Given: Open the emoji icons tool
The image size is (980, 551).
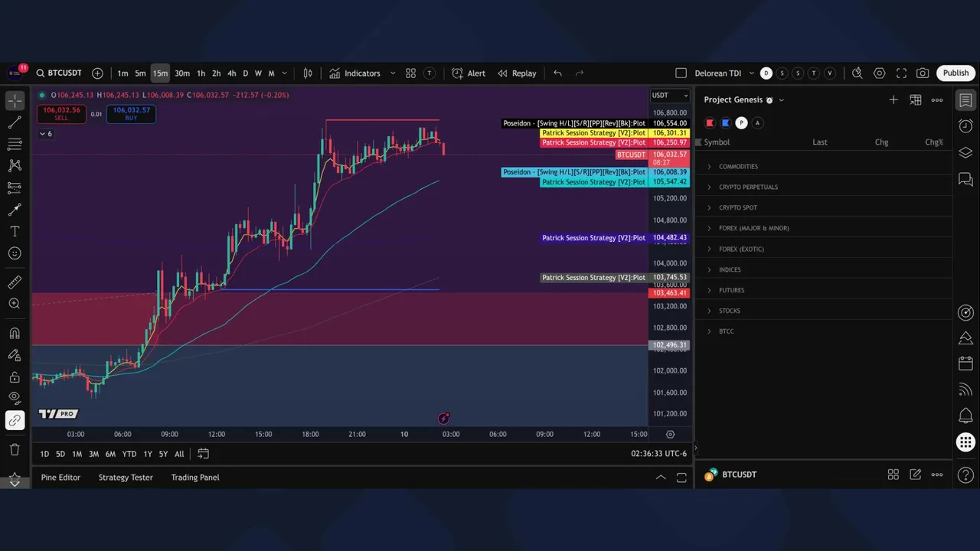Looking at the screenshot, I should tap(15, 253).
